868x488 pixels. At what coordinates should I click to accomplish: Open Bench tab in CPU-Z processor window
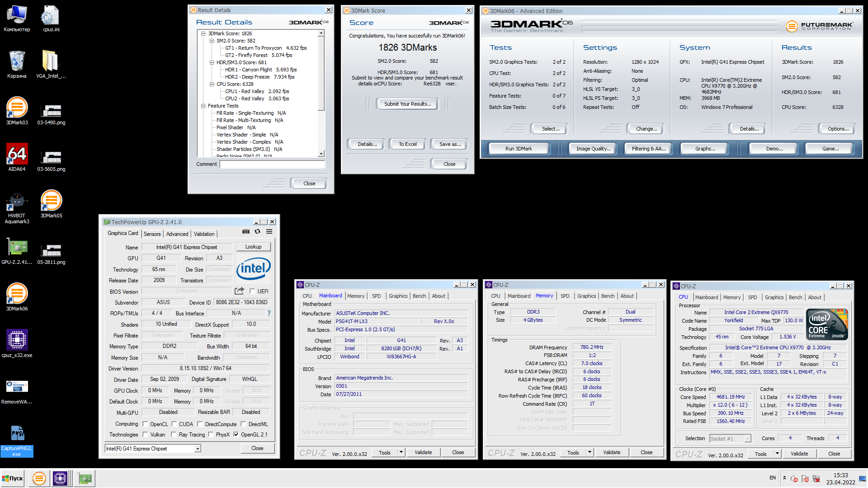click(796, 297)
